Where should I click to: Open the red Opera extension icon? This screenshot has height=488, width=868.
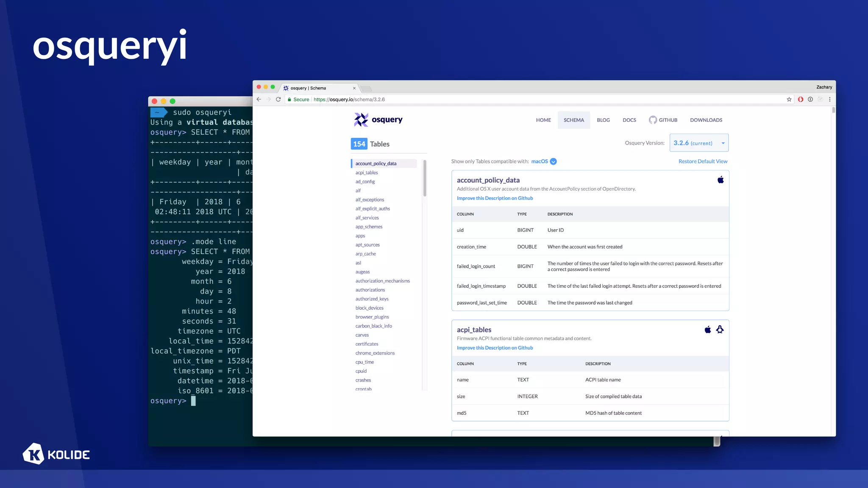800,100
